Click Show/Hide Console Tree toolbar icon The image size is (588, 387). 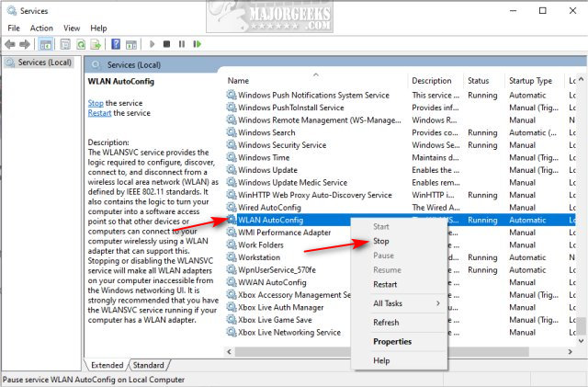(x=47, y=43)
